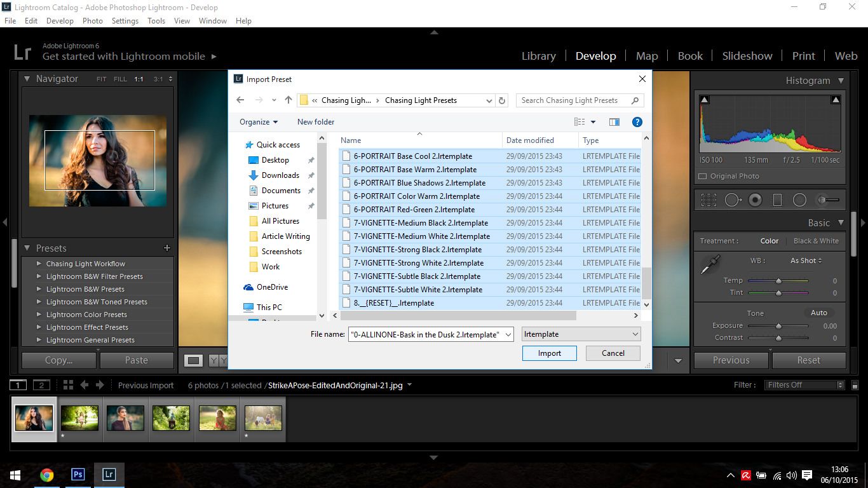The image size is (868, 488).
Task: Click the plus icon to create new preset
Action: (x=167, y=248)
